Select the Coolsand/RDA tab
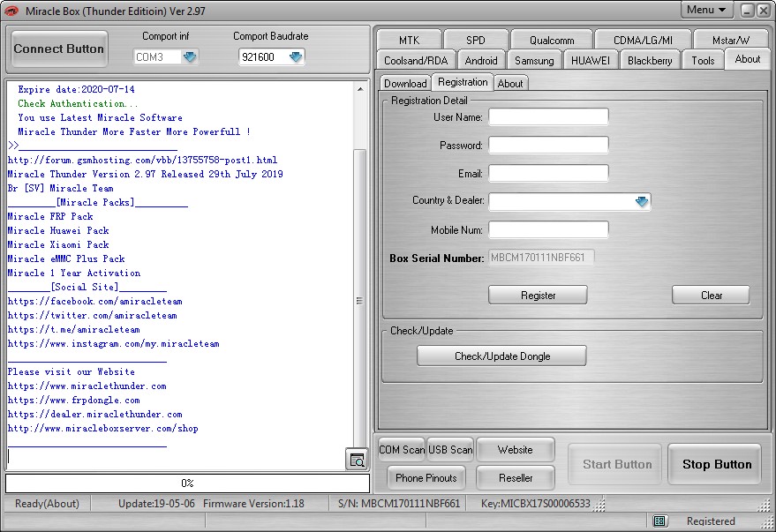The image size is (776, 532). click(x=416, y=60)
